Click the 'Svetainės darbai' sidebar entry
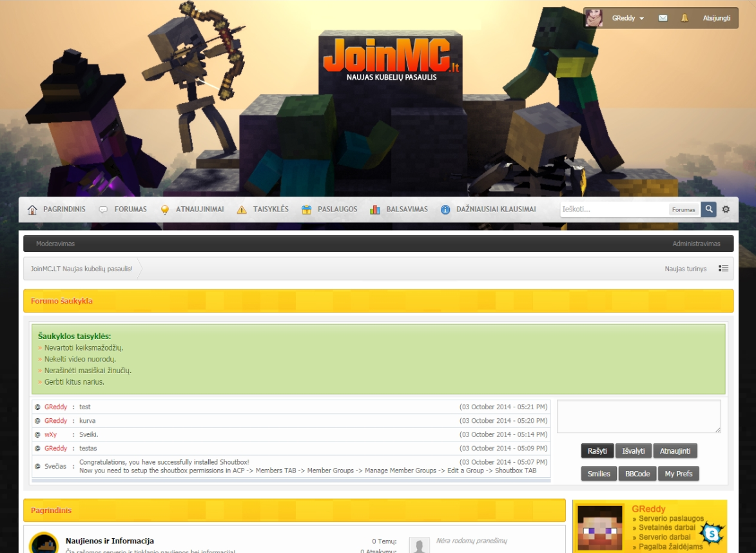Image resolution: width=756 pixels, height=553 pixels. pyautogui.click(x=667, y=527)
